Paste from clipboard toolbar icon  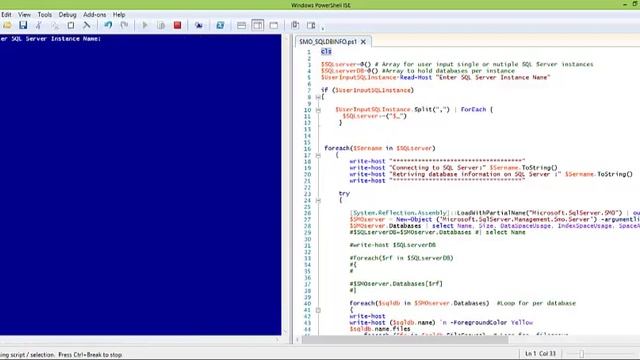(x=71, y=25)
